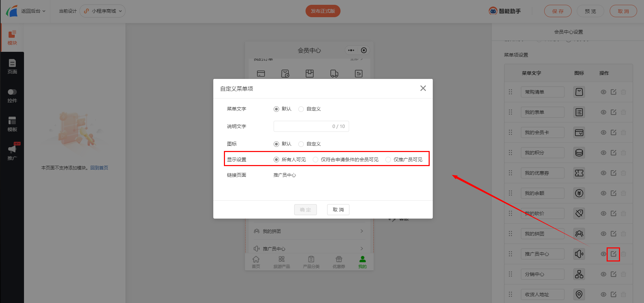
Task: Click the icon box for 我的余额
Action: click(579, 193)
